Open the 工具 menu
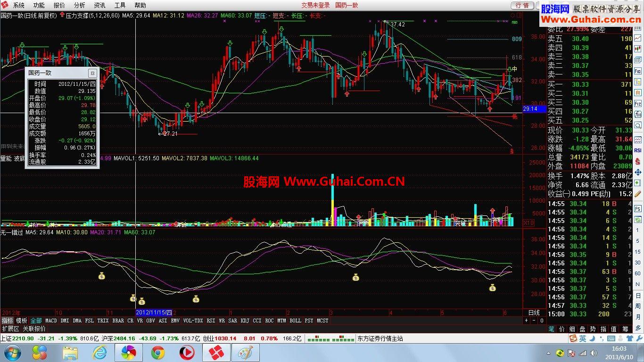The width and height of the screenshot is (644, 362). tap(120, 5)
